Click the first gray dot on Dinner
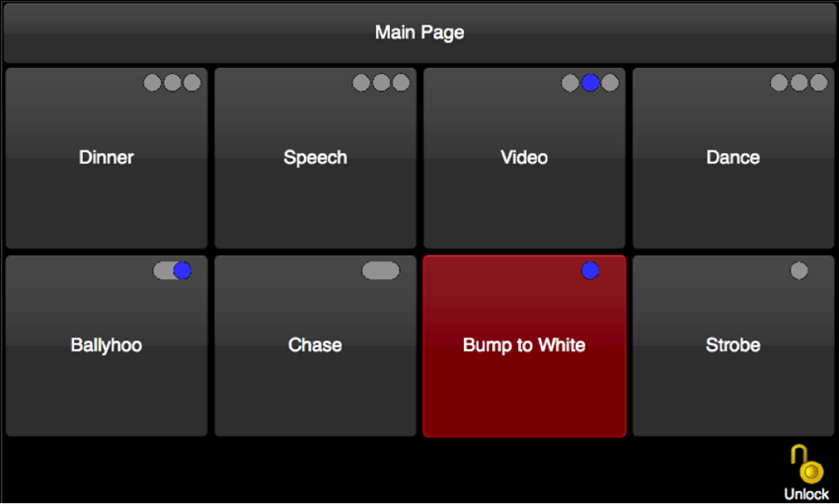This screenshot has height=504, width=839. click(x=152, y=83)
